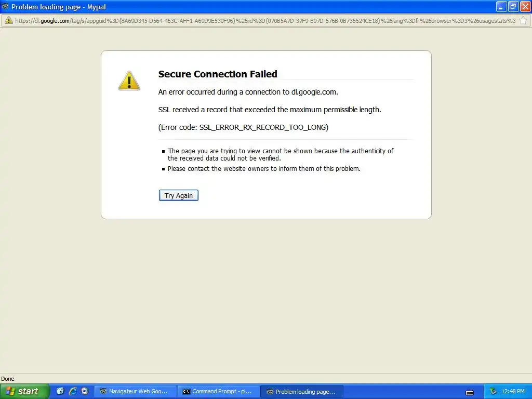Click the dl.google.com URL field
Screen dimensions: 532x399
[x=265, y=21]
